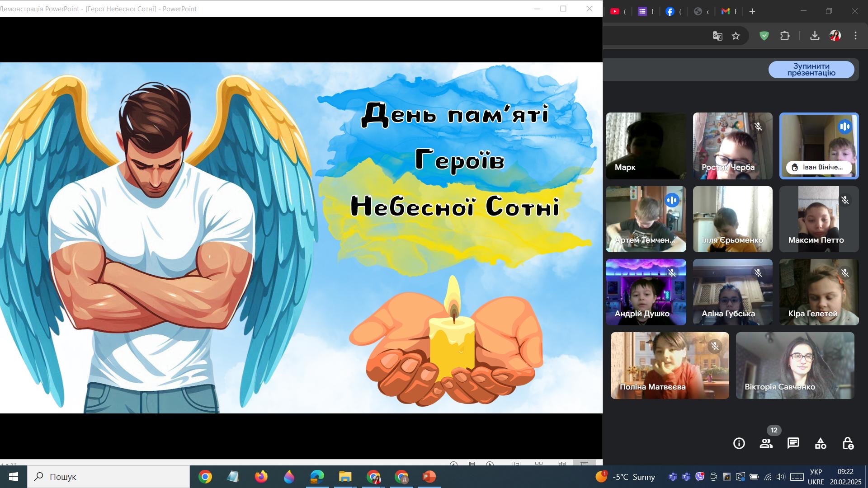The height and width of the screenshot is (488, 868).
Task: Open the Chrome profile avatar menu
Action: click(x=835, y=36)
